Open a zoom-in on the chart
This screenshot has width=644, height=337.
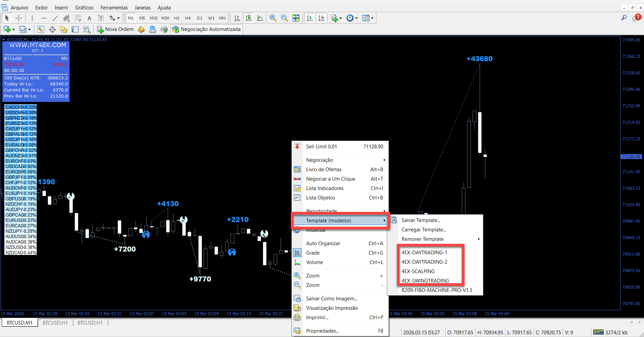[x=273, y=18]
